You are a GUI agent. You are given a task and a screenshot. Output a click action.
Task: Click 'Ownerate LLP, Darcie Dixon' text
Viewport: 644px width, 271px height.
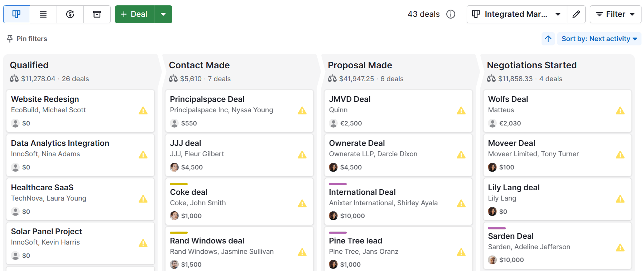point(373,154)
